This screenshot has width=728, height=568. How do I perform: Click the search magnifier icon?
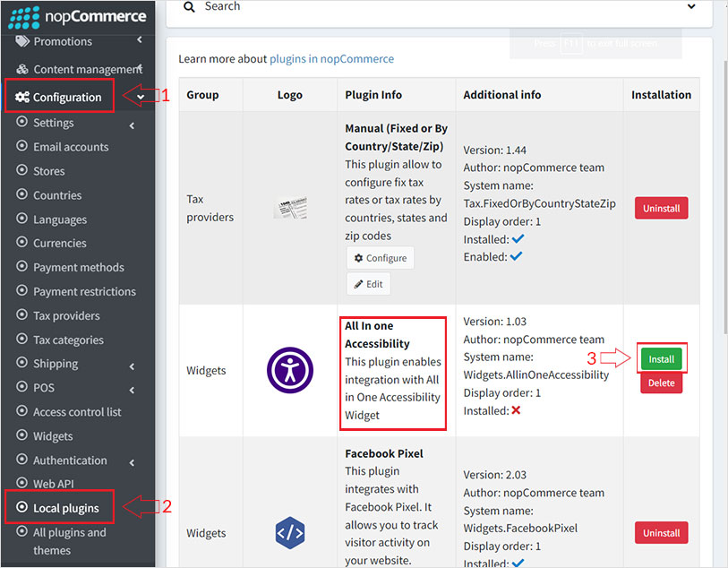(x=189, y=7)
